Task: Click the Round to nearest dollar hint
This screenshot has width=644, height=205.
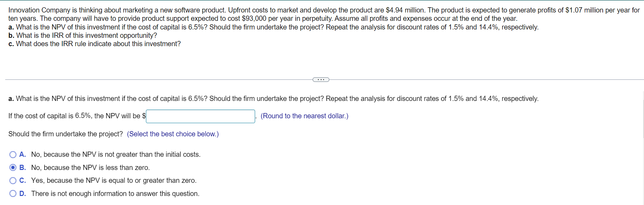Action: [x=304, y=116]
